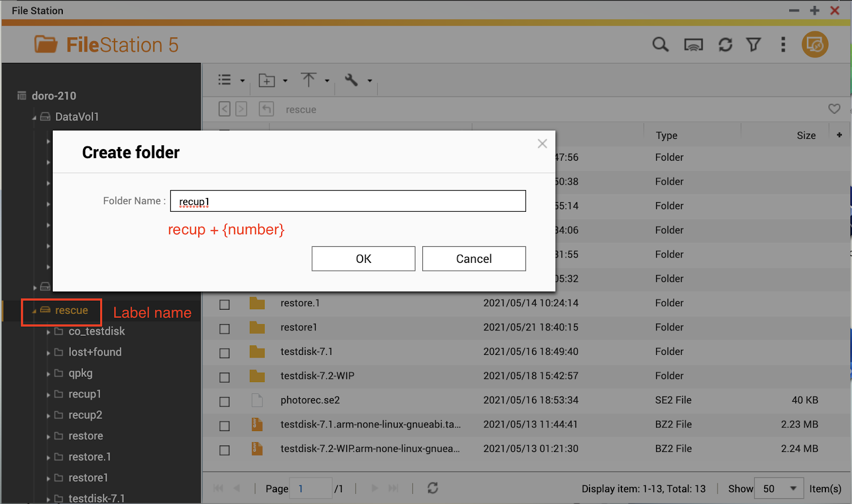Go back with the left navigation arrow
The image size is (852, 504).
225,109
